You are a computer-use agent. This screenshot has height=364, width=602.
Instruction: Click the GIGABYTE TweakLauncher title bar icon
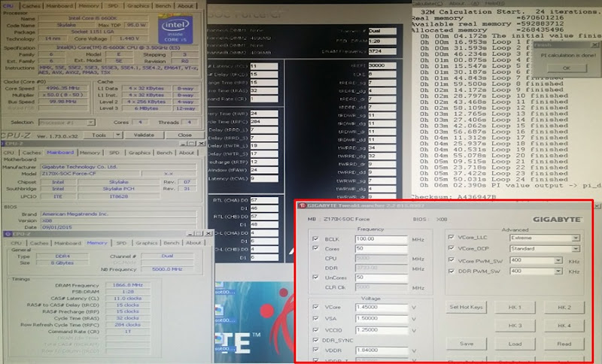coord(303,205)
